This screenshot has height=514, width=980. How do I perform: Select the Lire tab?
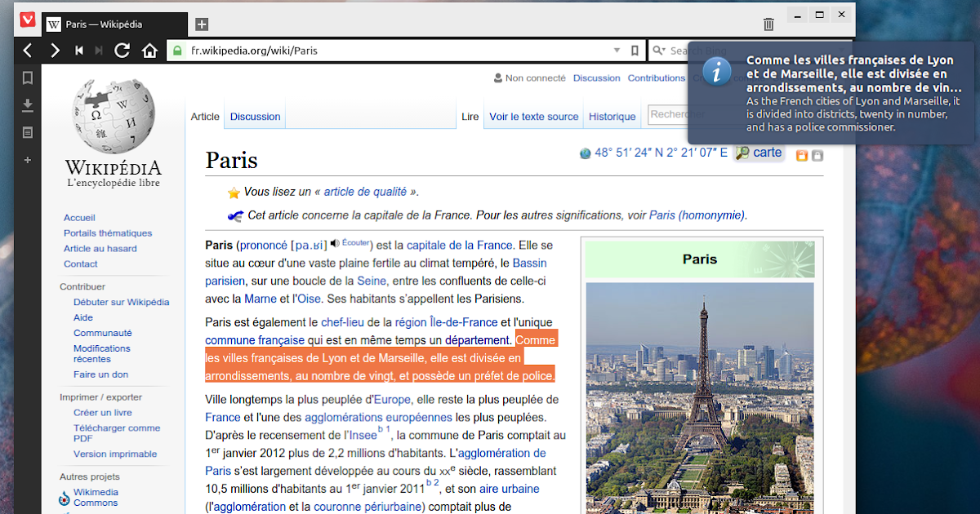click(470, 117)
